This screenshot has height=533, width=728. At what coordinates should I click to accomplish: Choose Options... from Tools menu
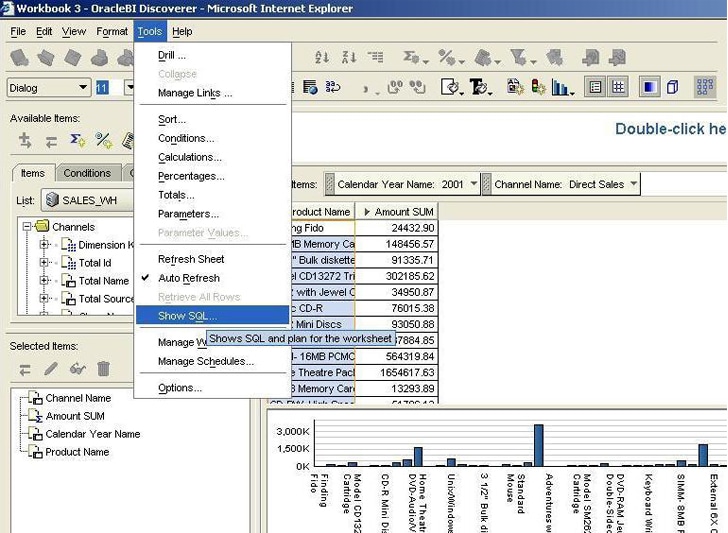(213, 388)
